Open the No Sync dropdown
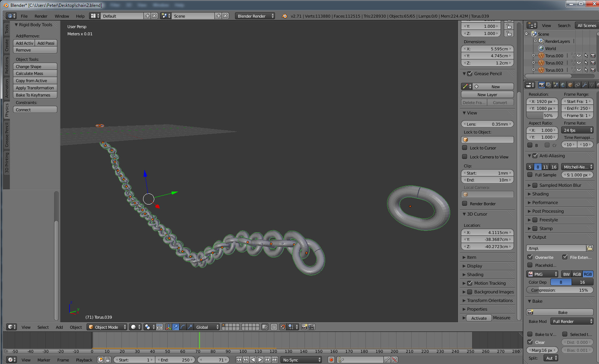Screen dimensions: 599x364 [301, 360]
